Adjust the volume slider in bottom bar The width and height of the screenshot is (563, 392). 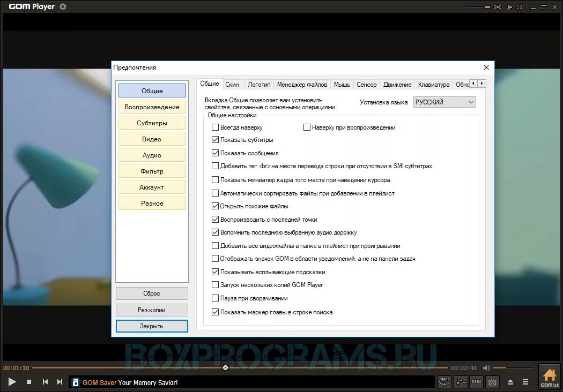click(x=514, y=368)
